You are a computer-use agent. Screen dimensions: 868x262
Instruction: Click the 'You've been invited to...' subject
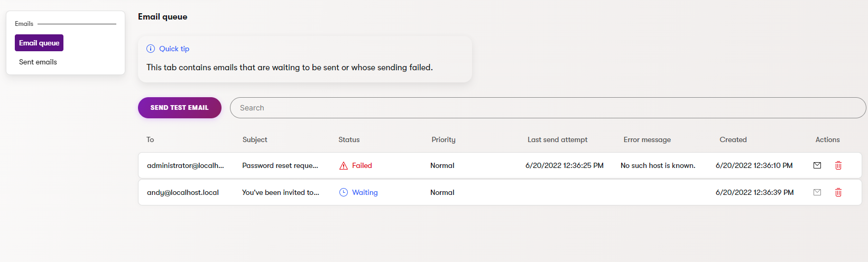(x=281, y=192)
